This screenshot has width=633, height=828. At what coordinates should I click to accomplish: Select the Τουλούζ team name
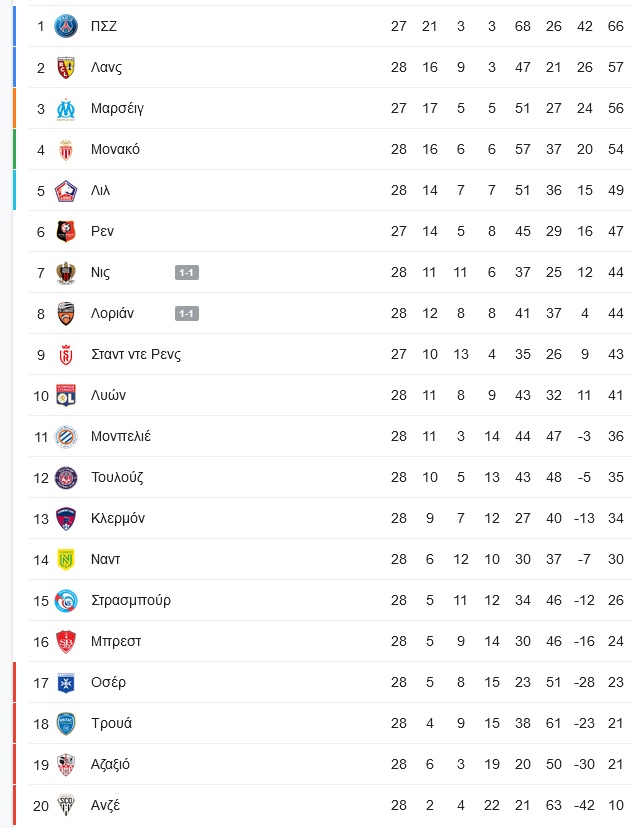(x=117, y=477)
